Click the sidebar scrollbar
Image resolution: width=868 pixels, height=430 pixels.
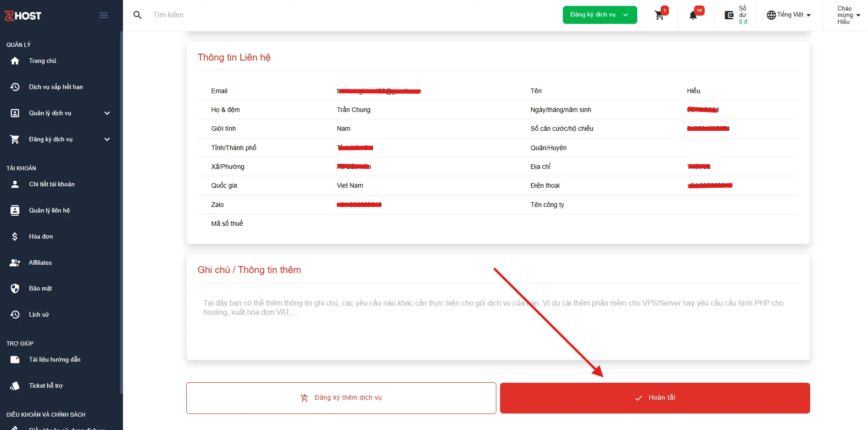121,212
